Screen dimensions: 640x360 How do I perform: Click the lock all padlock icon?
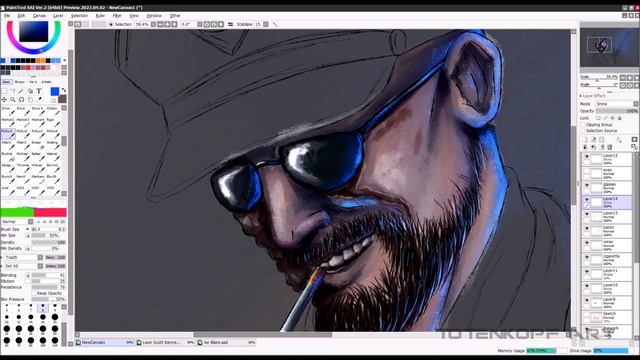(620, 118)
